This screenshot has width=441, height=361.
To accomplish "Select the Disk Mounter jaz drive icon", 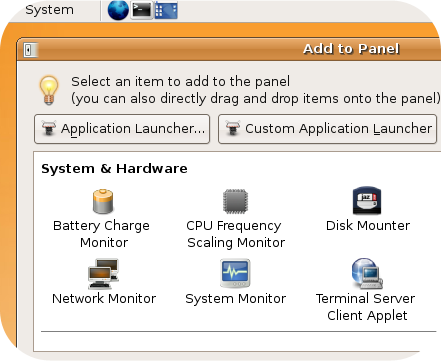I will tap(367, 200).
